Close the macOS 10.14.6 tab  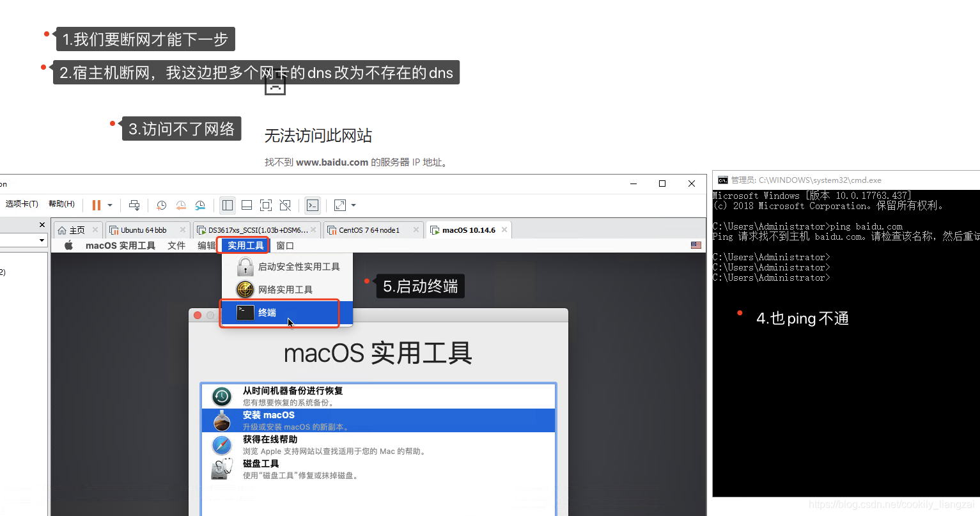504,230
